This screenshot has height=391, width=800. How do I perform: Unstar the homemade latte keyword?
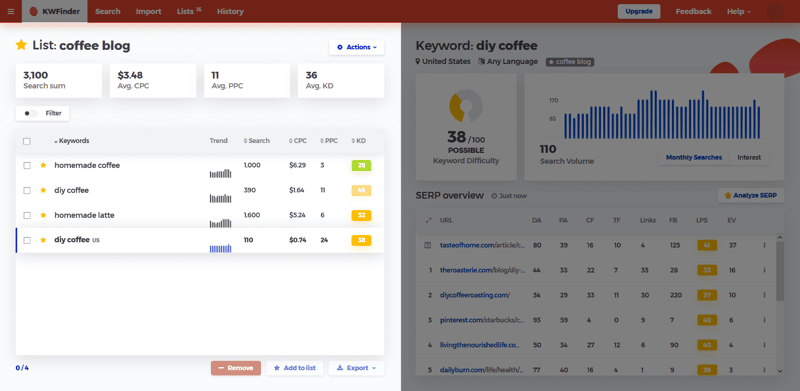[43, 215]
